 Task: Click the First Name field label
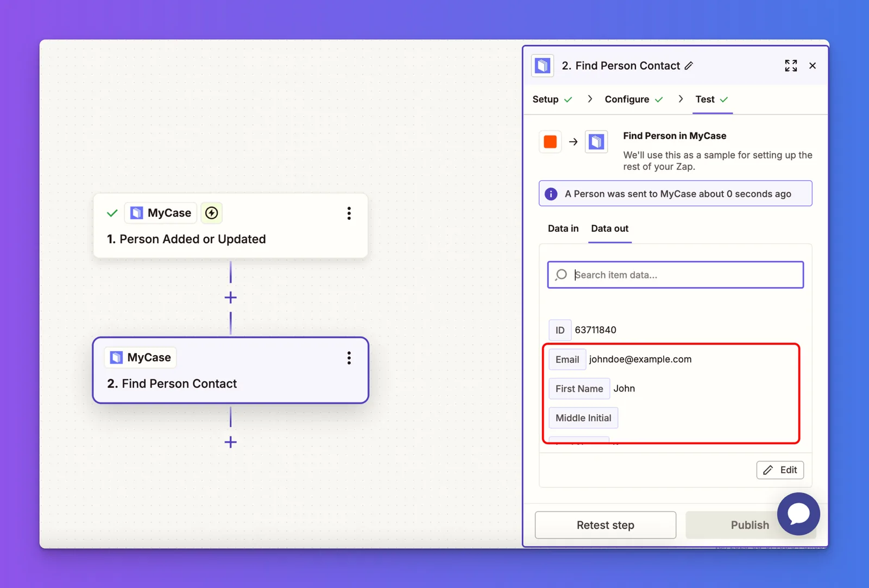(x=579, y=389)
